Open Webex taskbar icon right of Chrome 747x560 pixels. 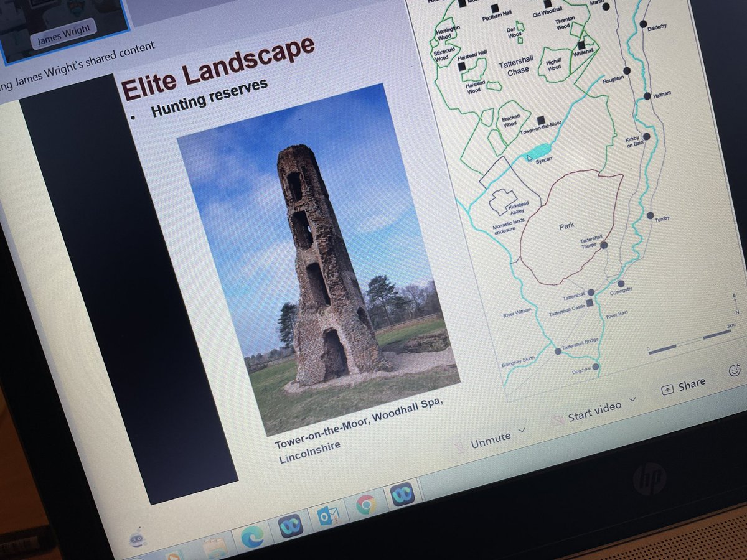coord(403,495)
